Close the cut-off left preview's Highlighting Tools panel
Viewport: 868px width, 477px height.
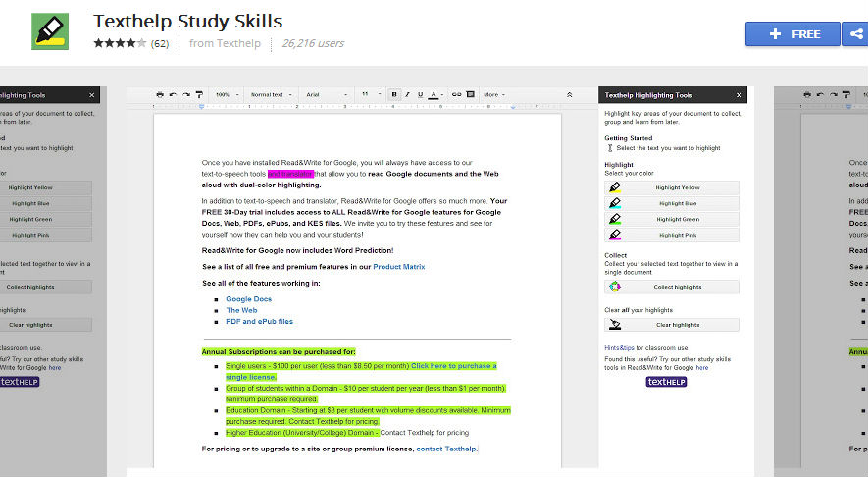[x=92, y=95]
